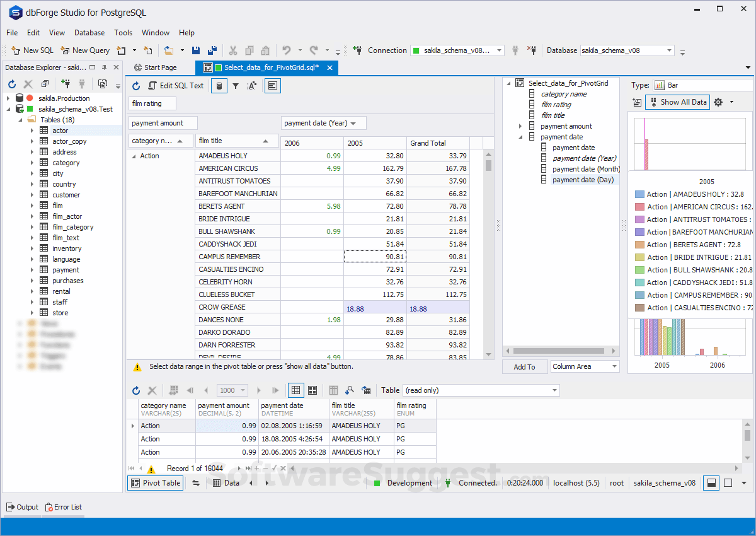Select the filter icon in pivot toolbar
The width and height of the screenshot is (756, 536).
click(236, 86)
